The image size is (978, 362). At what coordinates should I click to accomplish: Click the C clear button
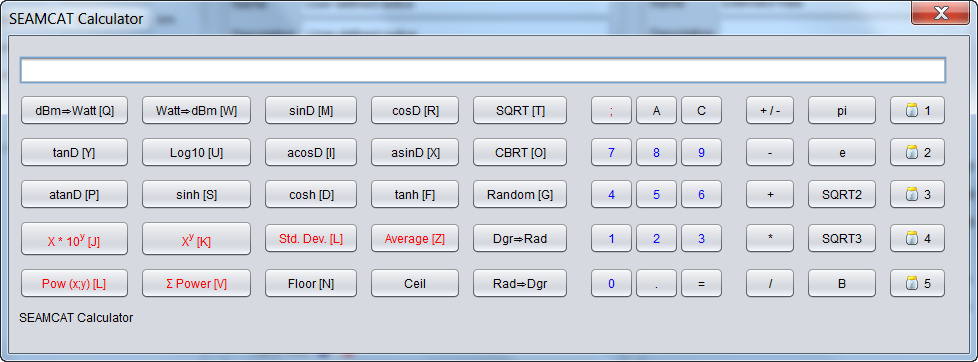point(701,110)
